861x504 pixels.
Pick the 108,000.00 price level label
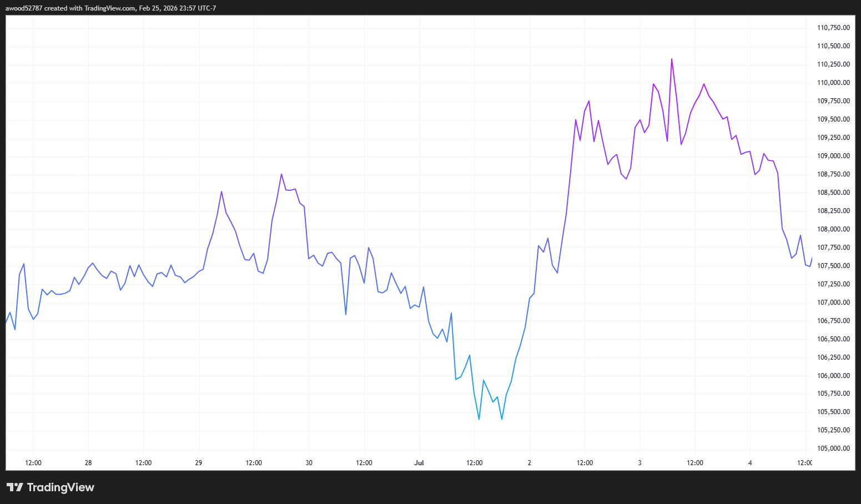tap(833, 229)
